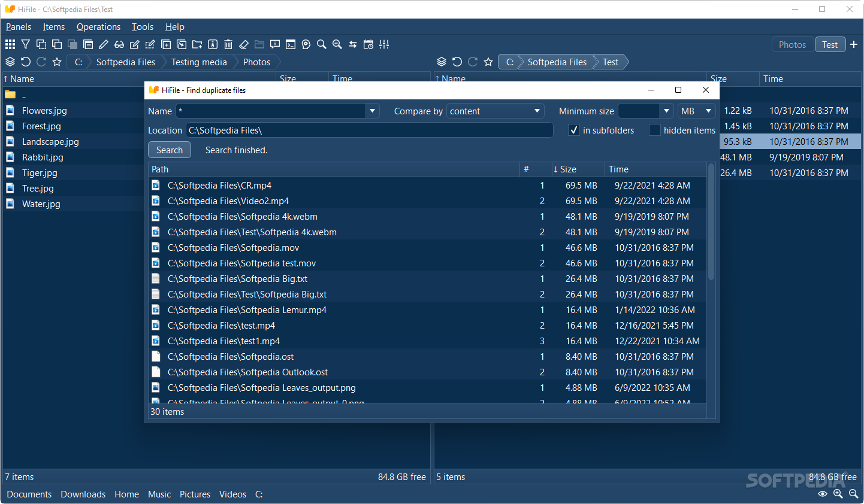Open the panel grid layout icon
The height and width of the screenshot is (504, 864).
coord(10,44)
